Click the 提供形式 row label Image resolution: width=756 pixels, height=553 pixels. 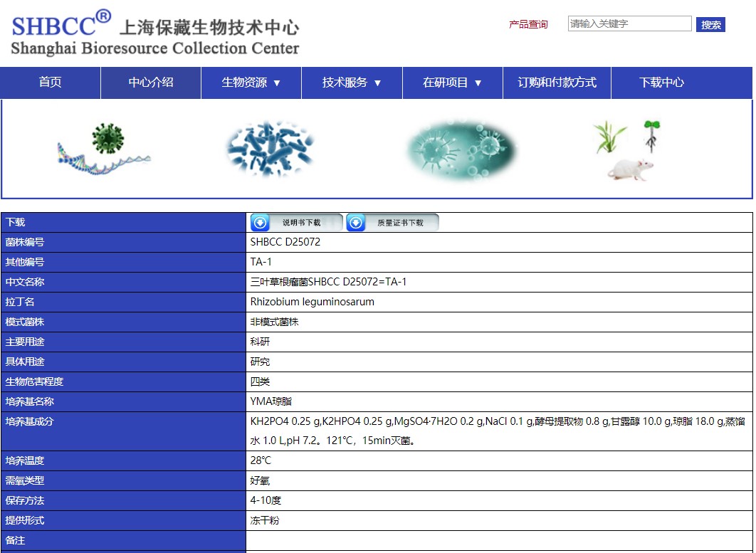(x=25, y=521)
